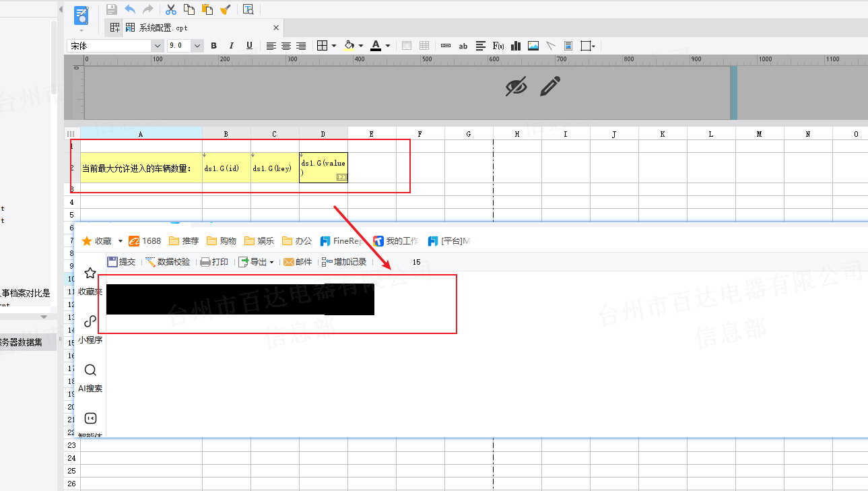868x491 pixels.
Task: Select cell A2 with 当前最大允许进入的车辆数量
Action: coord(141,168)
